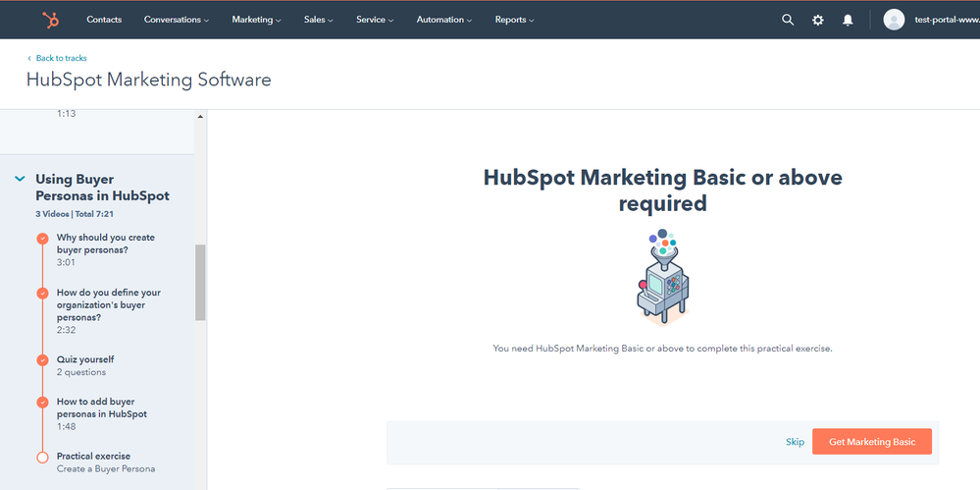Open lesson Why should you create buyer personas?
This screenshot has height=490, width=980.
coord(106,244)
